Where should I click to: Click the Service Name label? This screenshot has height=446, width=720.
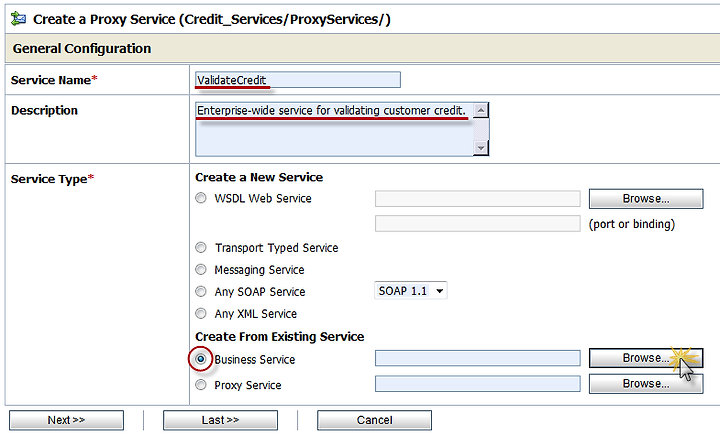pos(54,80)
